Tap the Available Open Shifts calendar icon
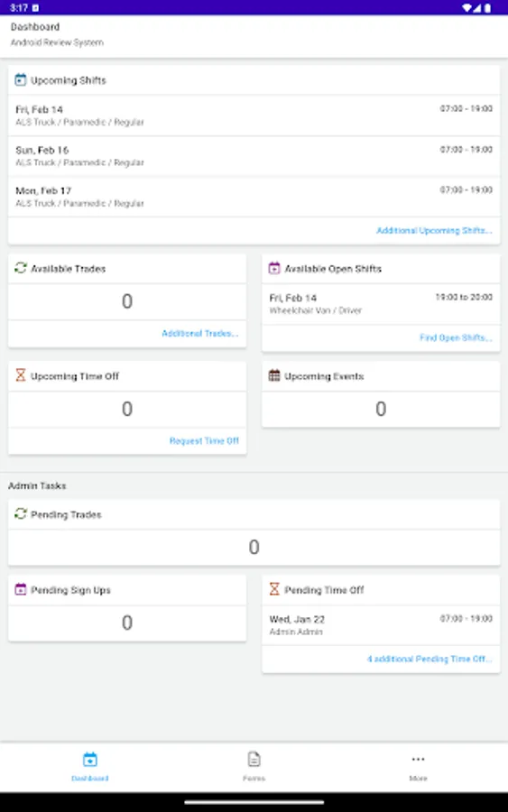This screenshot has height=812, width=508. click(x=274, y=268)
